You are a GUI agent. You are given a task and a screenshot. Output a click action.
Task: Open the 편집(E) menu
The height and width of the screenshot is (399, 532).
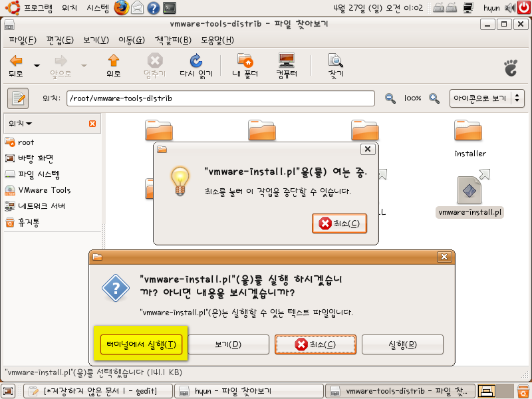tap(60, 41)
